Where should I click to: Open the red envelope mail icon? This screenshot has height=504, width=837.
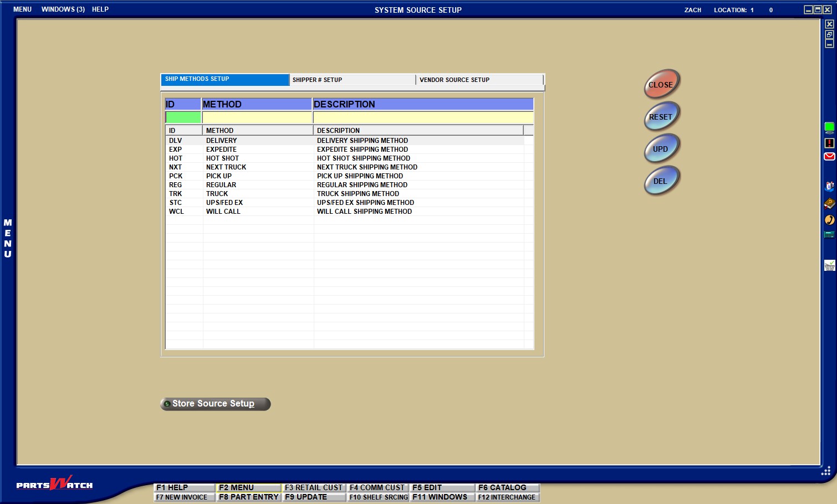[829, 157]
